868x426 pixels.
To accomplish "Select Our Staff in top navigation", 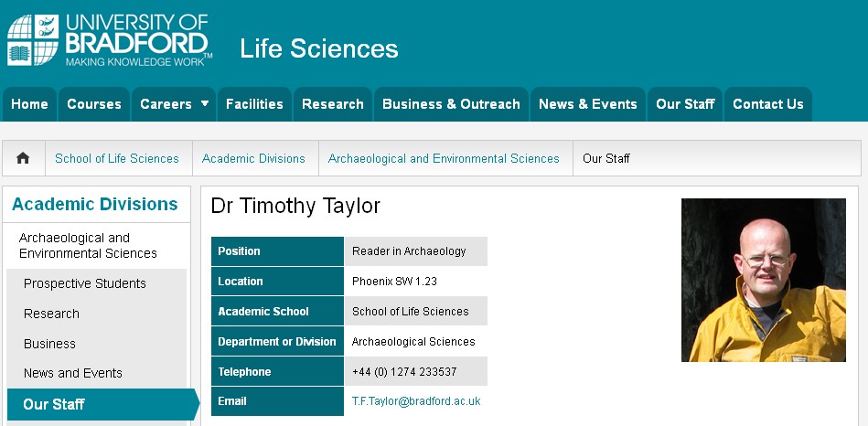I will 685,104.
